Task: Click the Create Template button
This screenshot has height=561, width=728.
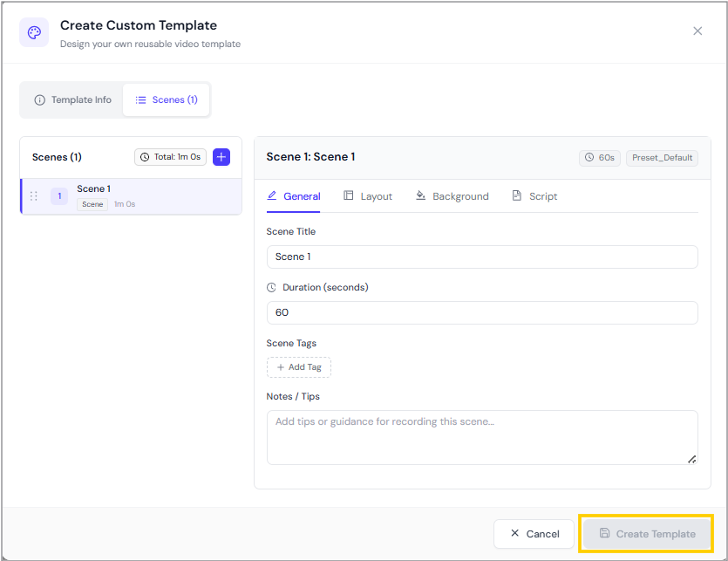Action: (x=647, y=534)
